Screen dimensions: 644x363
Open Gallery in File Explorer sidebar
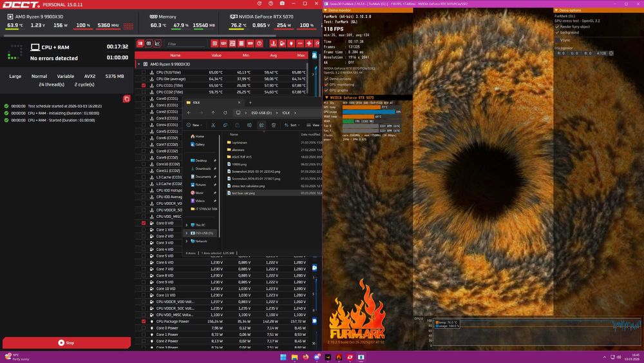click(x=198, y=144)
